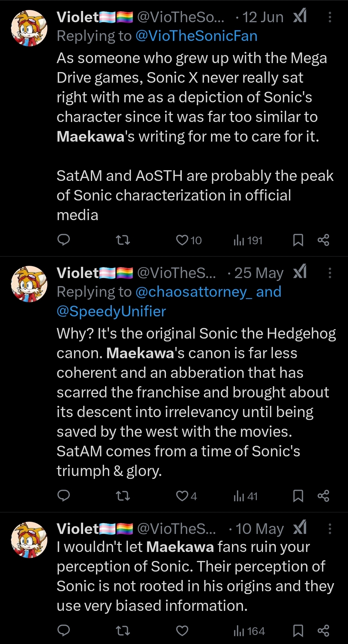
Task: Open the @VioTheSonicFan mention link
Action: pos(197,36)
